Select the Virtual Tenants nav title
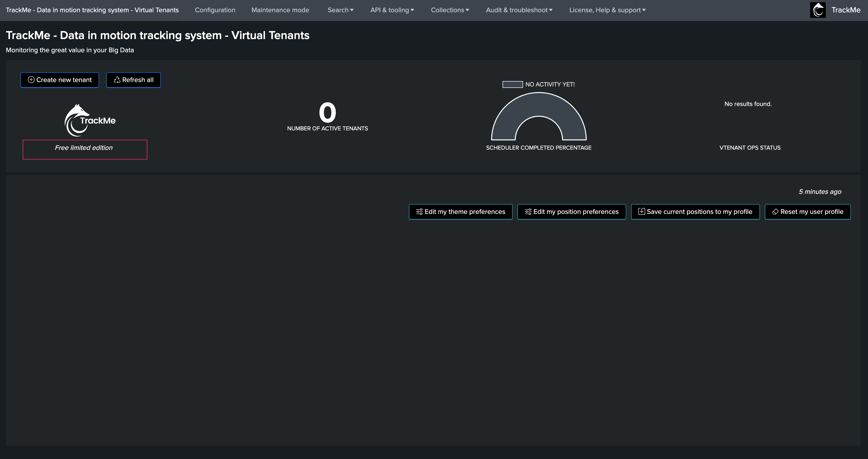This screenshot has width=868, height=459. tap(92, 10)
